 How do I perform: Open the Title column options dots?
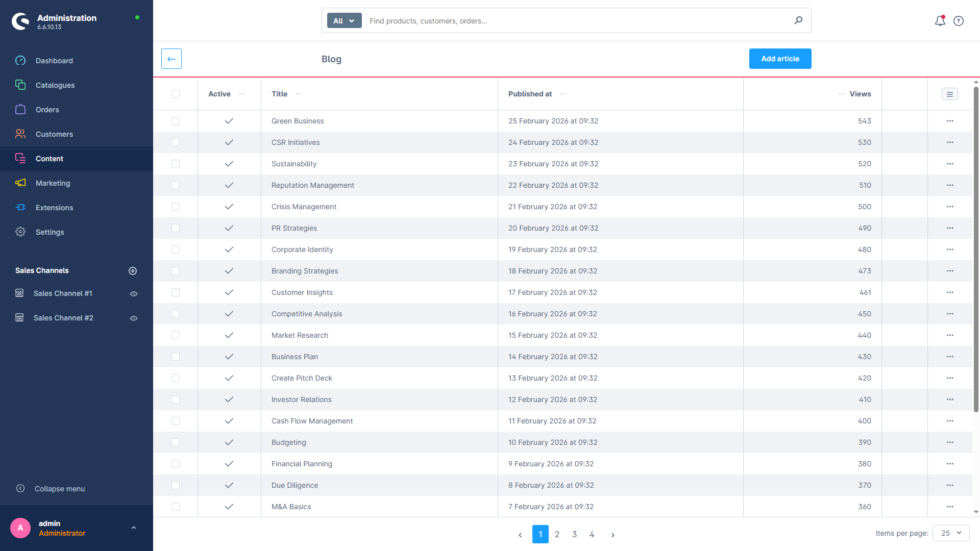click(299, 94)
